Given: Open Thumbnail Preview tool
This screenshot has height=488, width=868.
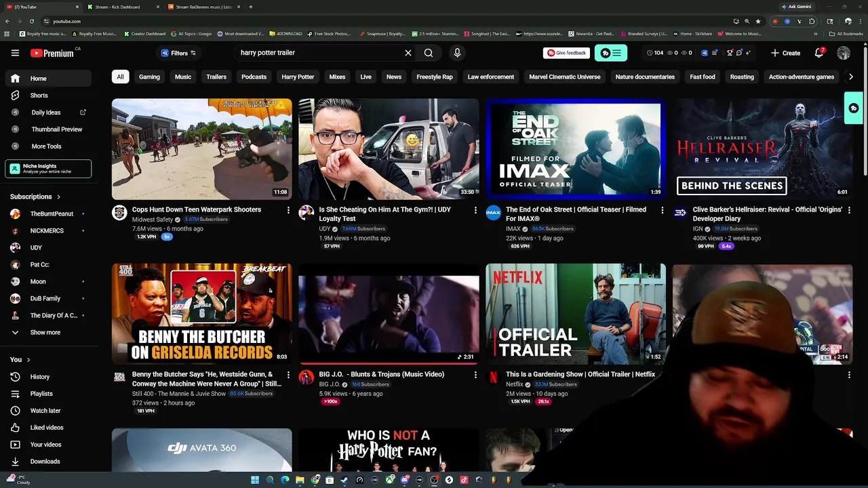Looking at the screenshot, I should tap(48, 129).
